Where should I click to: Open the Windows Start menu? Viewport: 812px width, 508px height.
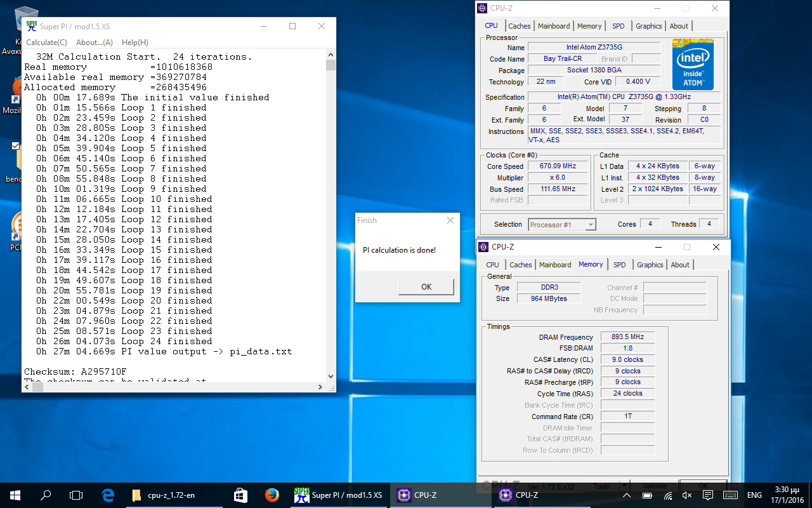point(15,495)
